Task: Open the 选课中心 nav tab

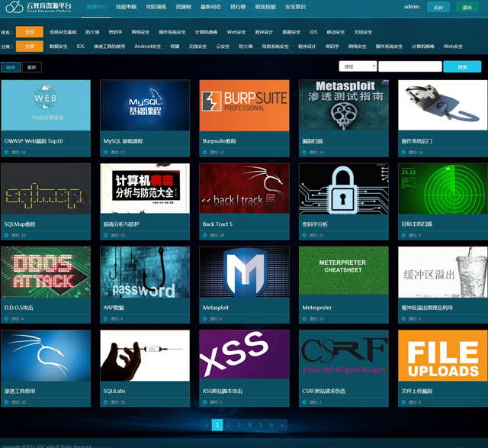Action: click(x=96, y=7)
